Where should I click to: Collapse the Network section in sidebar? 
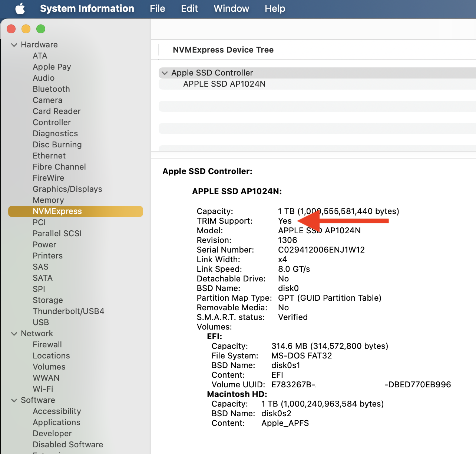(14, 334)
